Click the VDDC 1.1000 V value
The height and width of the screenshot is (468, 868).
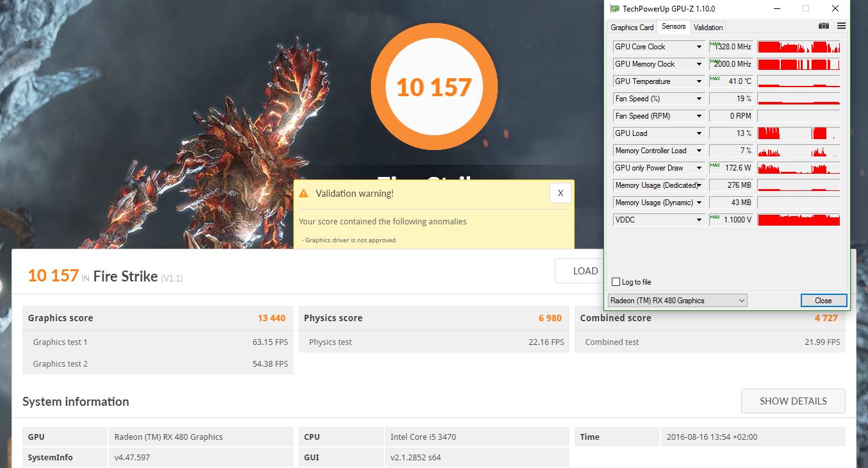(731, 220)
